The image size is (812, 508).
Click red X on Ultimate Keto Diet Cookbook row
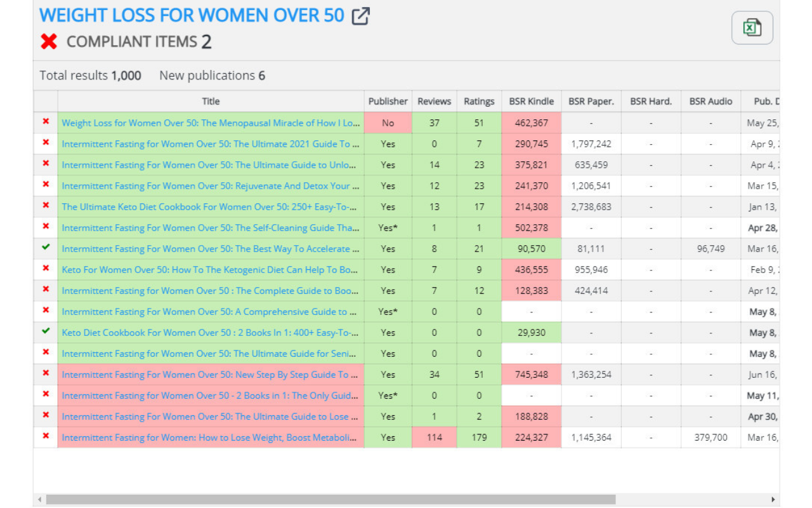pyautogui.click(x=46, y=206)
